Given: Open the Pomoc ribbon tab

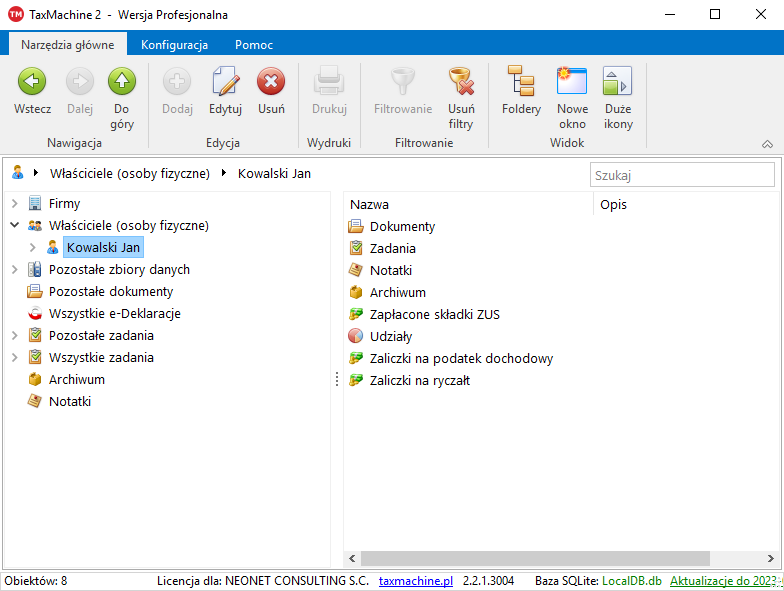Looking at the screenshot, I should click(x=254, y=45).
